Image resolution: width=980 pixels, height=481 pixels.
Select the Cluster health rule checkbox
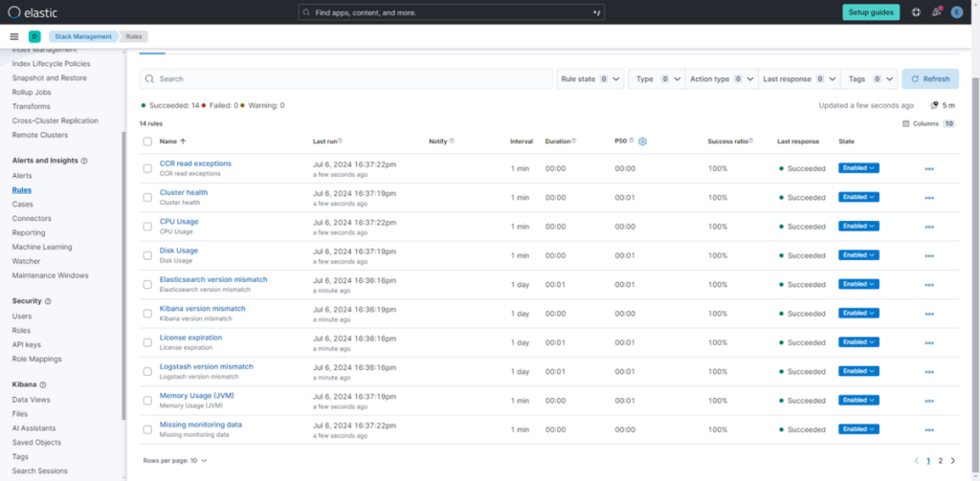[147, 197]
